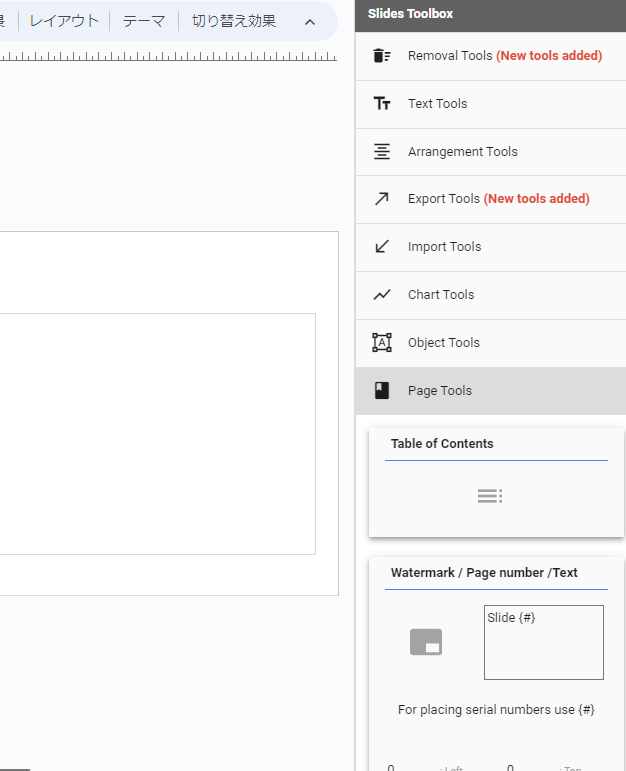Open Removal Tools via its trash icon
626x771 pixels.
pos(381,56)
